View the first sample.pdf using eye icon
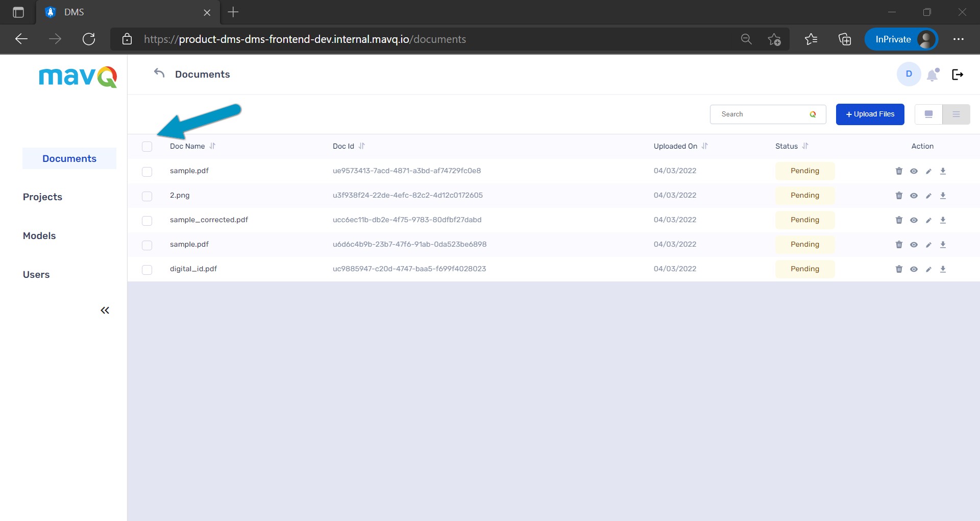 point(914,171)
